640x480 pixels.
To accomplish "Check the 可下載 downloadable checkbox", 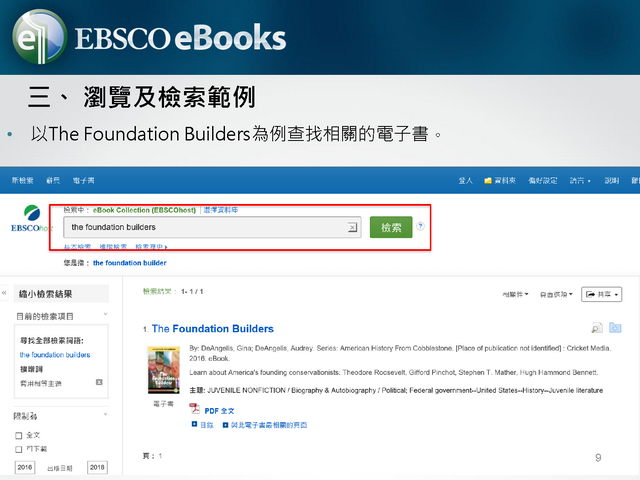I will (19, 449).
